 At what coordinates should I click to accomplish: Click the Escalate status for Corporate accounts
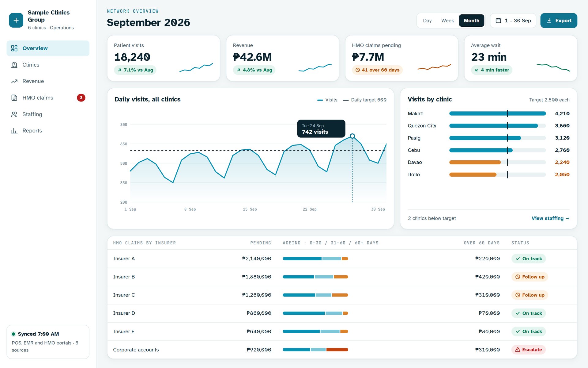[x=528, y=350]
